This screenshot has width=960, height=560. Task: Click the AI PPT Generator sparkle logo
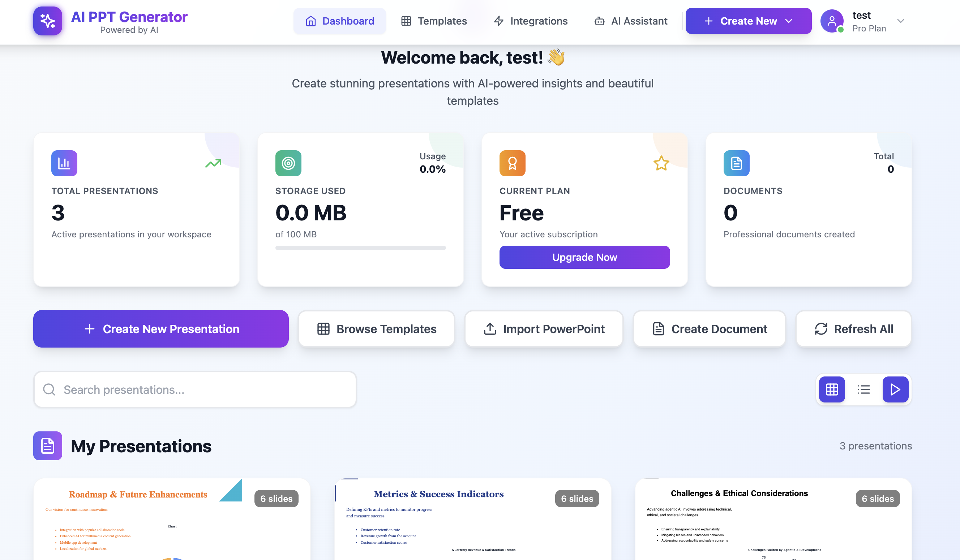point(48,21)
